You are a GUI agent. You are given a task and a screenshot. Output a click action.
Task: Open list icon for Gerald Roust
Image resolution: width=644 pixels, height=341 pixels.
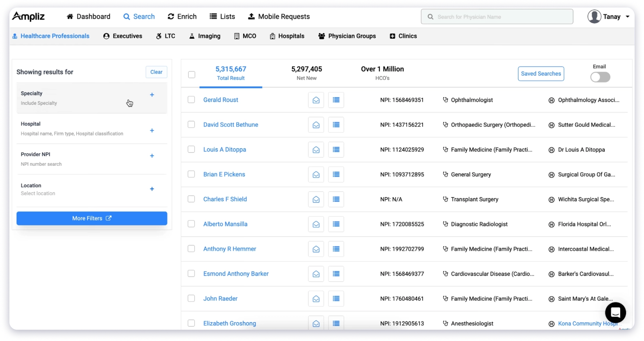[336, 100]
